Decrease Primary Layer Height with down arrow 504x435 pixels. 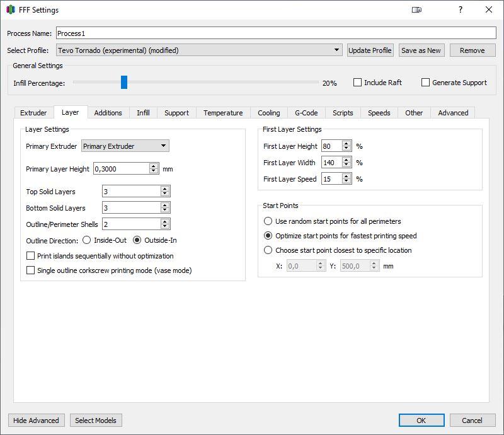click(154, 171)
